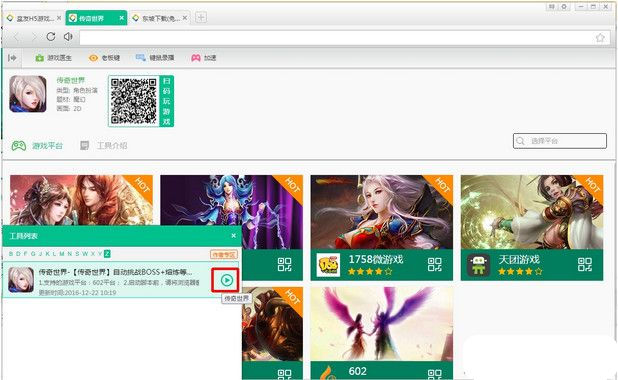Close the 盛友H5游戏 tab
The image size is (618, 380).
(59, 18)
